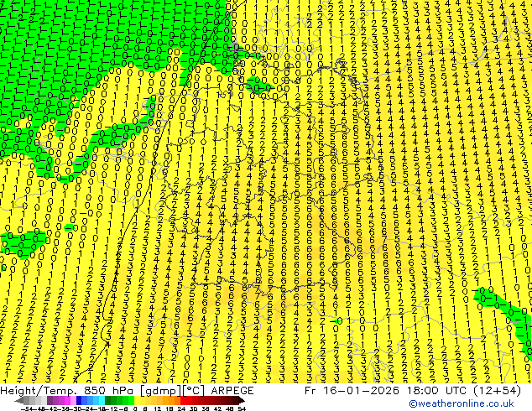Click the '[gdmp]' unit label
Viewport: 532px width, 411px height.
161,391
